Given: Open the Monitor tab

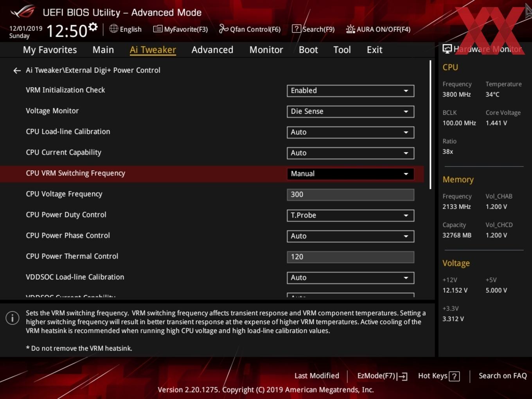Looking at the screenshot, I should point(266,50).
